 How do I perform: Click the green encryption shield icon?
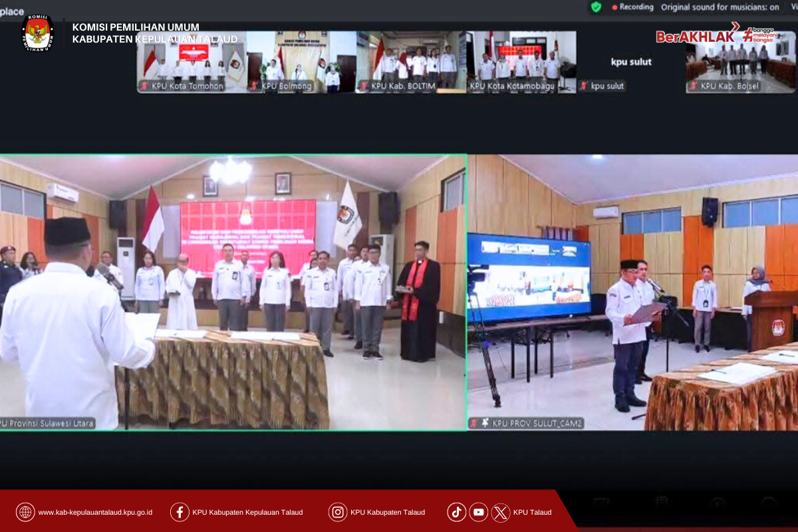(x=596, y=7)
